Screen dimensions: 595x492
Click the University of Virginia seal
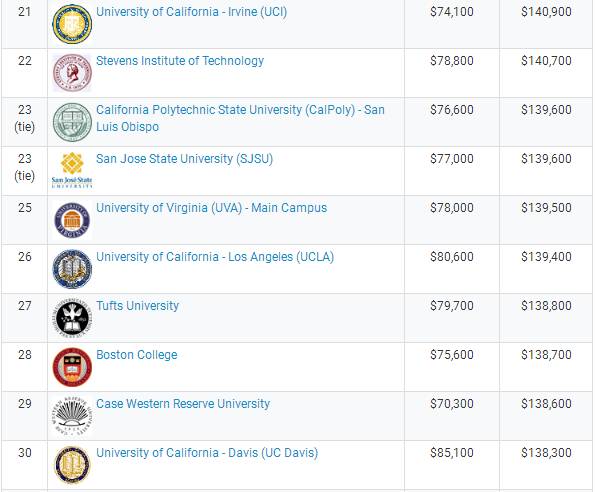[x=72, y=220]
